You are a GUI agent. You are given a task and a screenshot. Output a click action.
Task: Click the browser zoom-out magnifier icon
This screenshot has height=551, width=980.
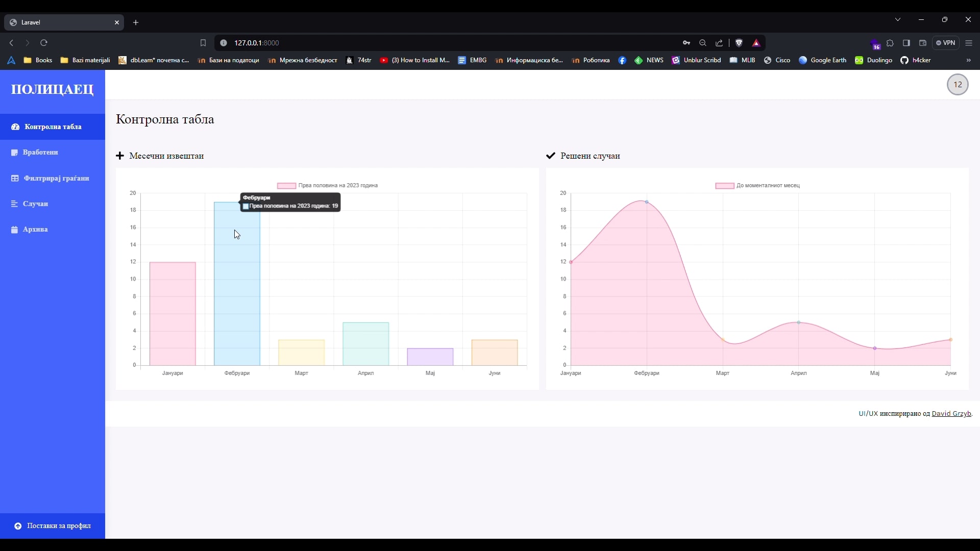click(x=702, y=43)
